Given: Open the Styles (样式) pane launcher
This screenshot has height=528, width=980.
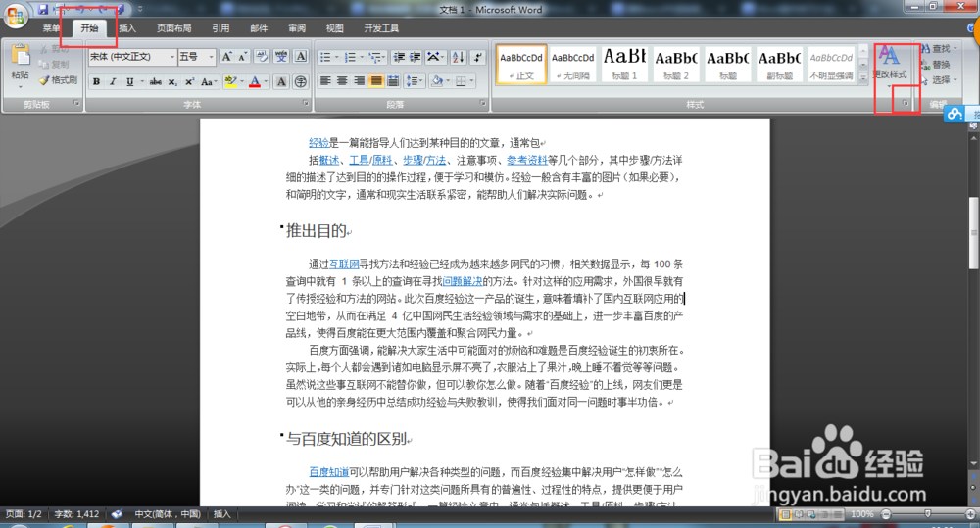Looking at the screenshot, I should (906, 103).
